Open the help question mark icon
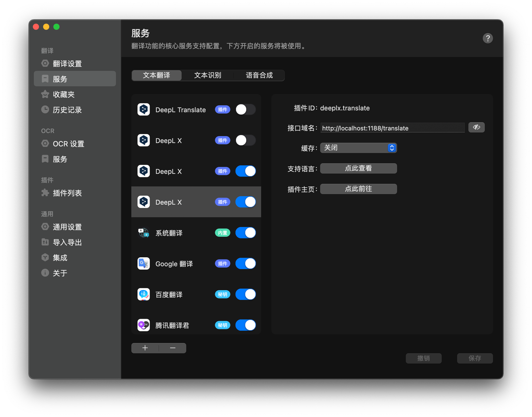The width and height of the screenshot is (532, 417). coord(488,38)
